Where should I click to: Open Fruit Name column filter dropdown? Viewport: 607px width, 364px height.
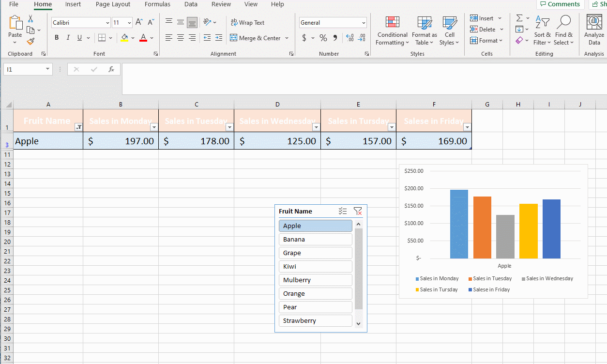tap(79, 127)
